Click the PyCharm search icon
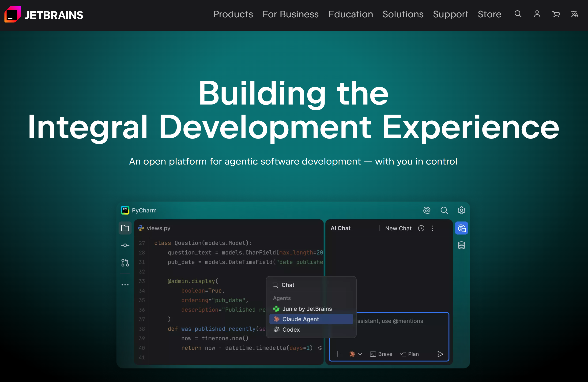The width and height of the screenshot is (588, 382). click(444, 210)
